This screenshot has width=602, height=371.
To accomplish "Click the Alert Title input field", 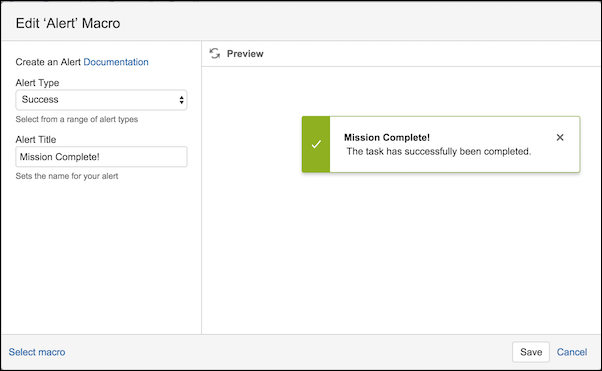I will click(101, 157).
